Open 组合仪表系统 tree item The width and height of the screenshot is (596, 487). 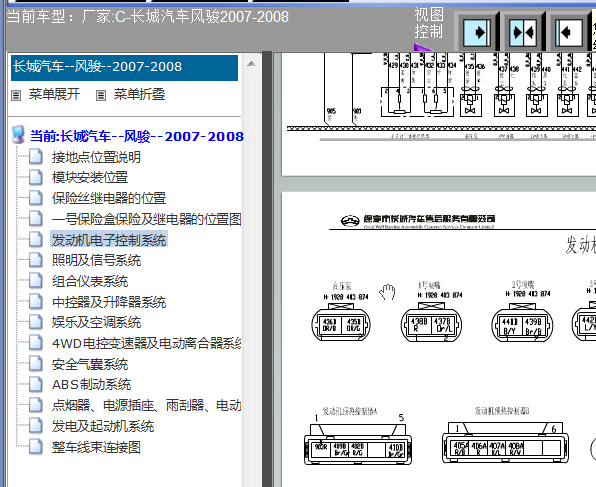[x=90, y=281]
